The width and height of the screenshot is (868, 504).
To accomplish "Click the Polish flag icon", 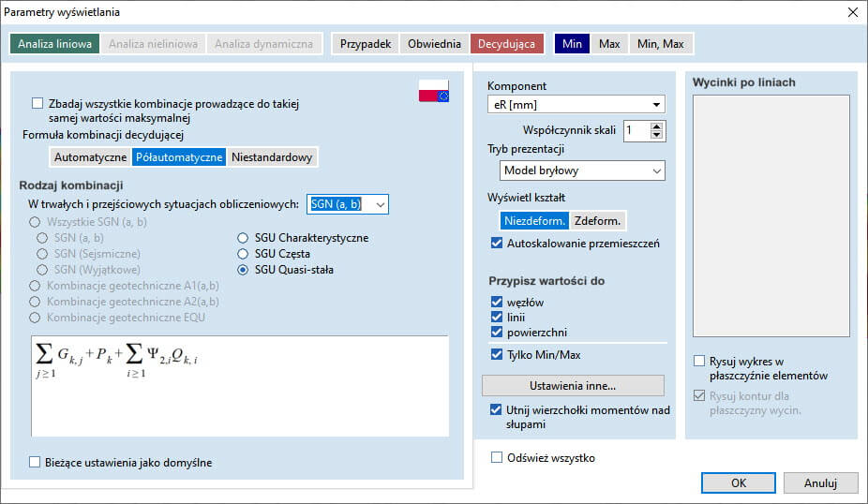I will pos(433,91).
